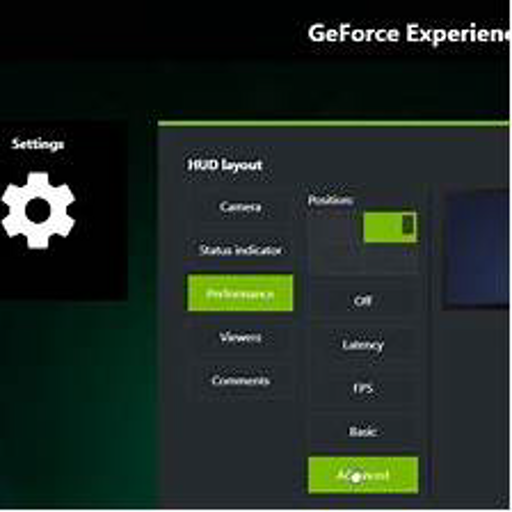This screenshot has height=512, width=512.
Task: Pick the top-right position quadrant
Action: (x=390, y=227)
